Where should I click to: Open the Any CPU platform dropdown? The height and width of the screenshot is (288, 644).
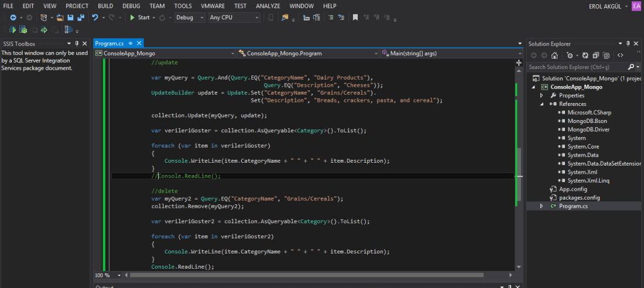coord(234,18)
